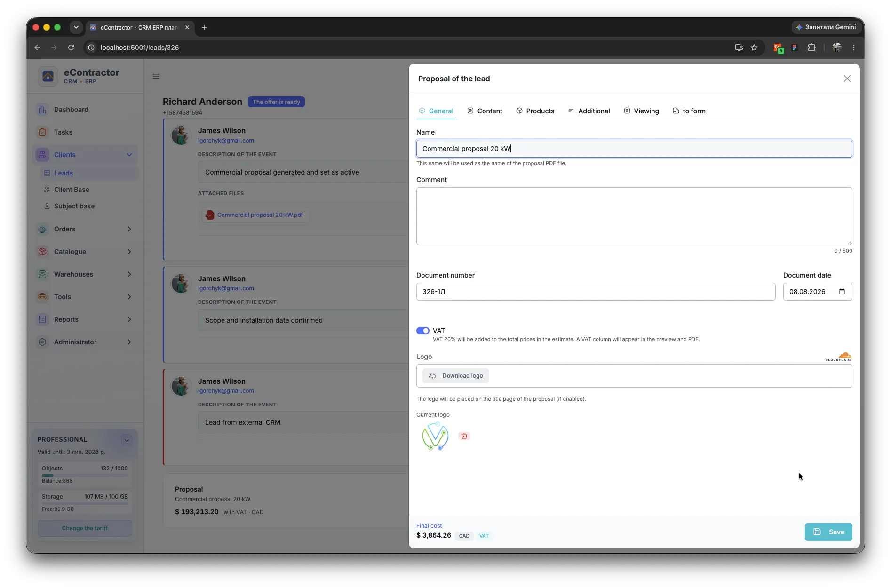This screenshot has width=891, height=588.
Task: Bookmark this page with star icon
Action: coord(754,48)
